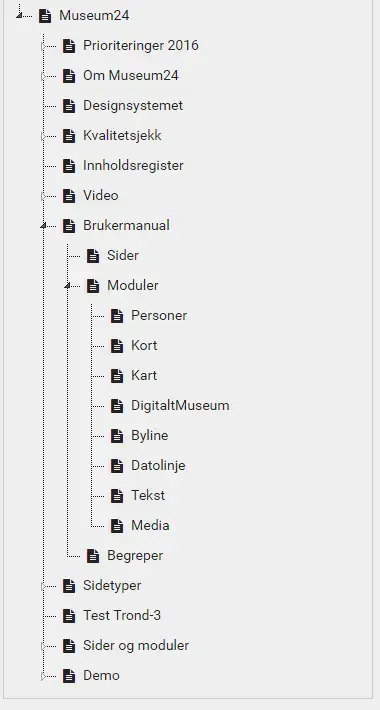Collapse the root Museum24 node
Viewport: 380px width, 710px height.
[x=19, y=15]
